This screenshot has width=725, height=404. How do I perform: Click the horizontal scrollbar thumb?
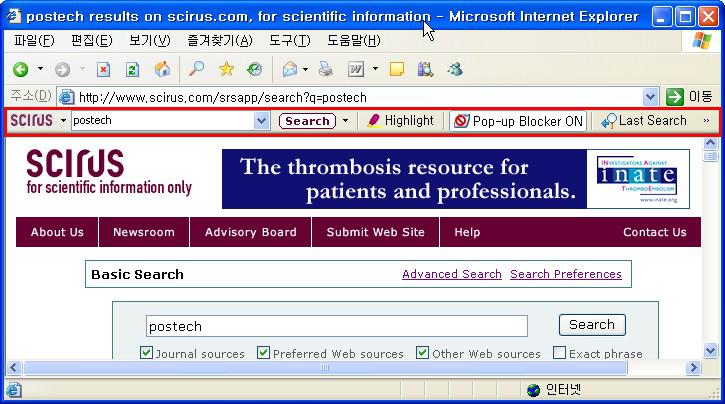click(x=326, y=368)
